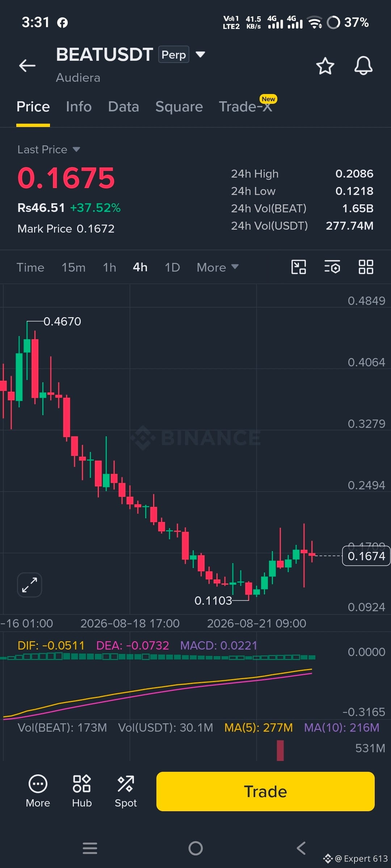Tap the MA(5): 277M volume value

[x=258, y=727]
